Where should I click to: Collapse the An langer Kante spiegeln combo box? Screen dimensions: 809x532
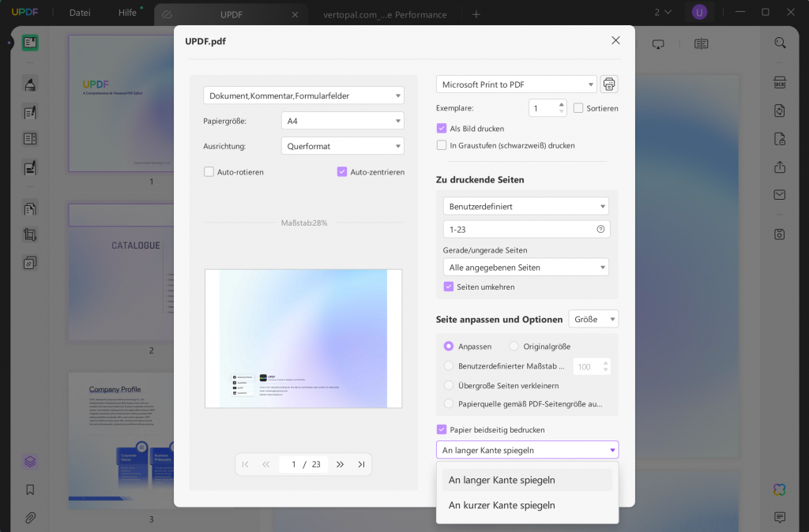pos(527,450)
